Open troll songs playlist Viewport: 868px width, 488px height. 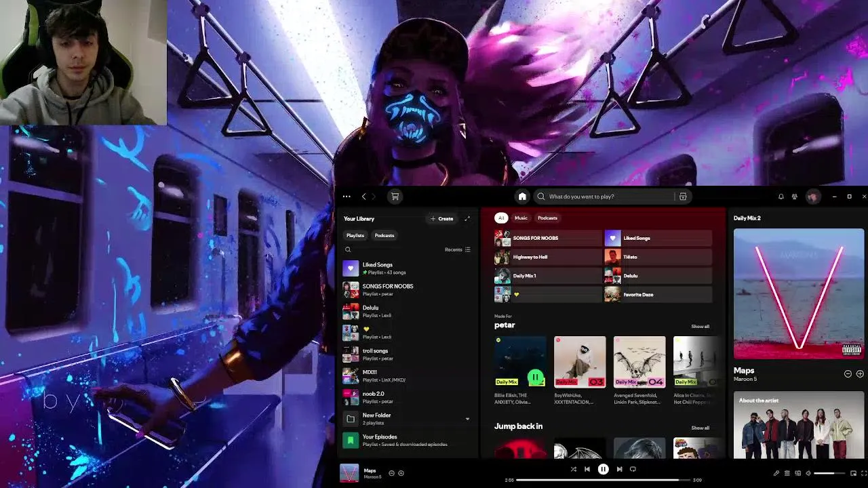(407, 354)
